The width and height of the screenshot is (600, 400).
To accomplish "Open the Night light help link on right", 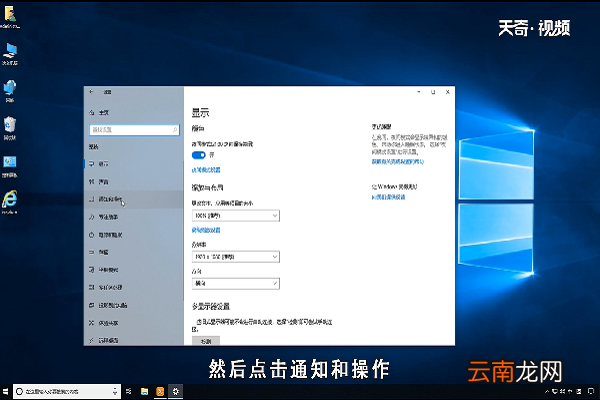I will [x=398, y=162].
